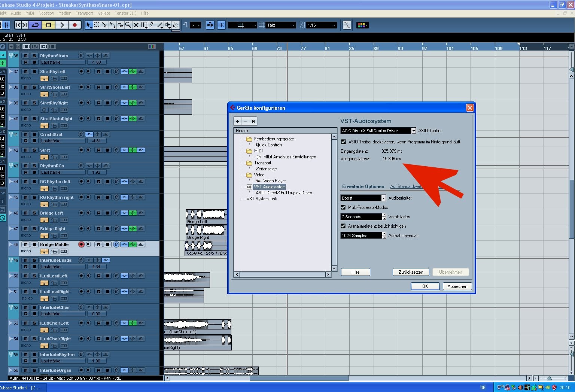Adjust the InterludeChoir Lautstärke slider
The height and width of the screenshot is (392, 575).
pos(63,314)
